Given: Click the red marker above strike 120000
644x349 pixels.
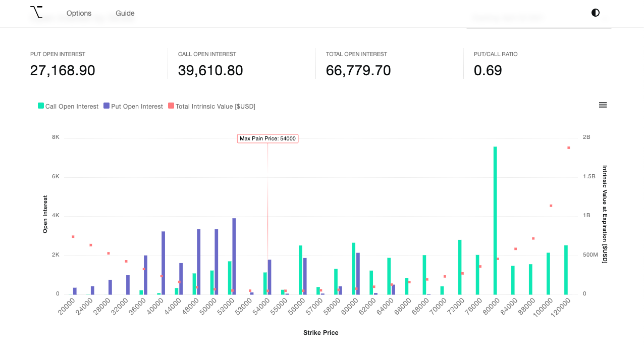Looking at the screenshot, I should click(x=568, y=147).
